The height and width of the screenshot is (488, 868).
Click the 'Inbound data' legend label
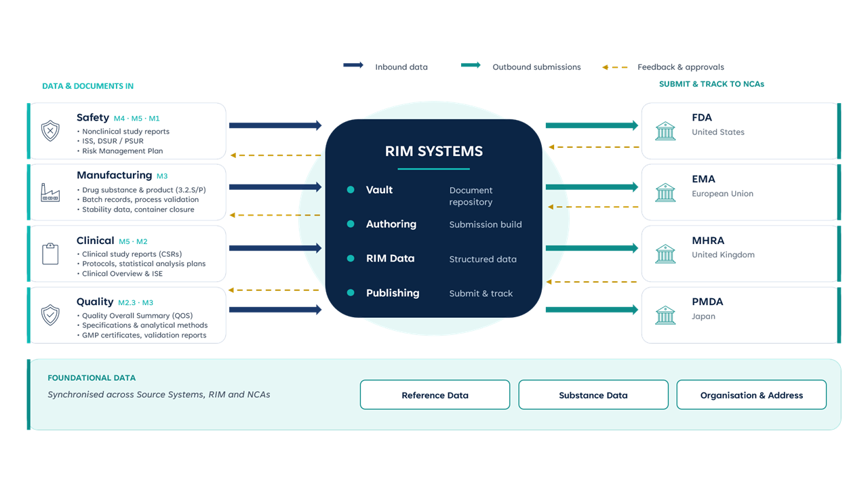pyautogui.click(x=401, y=67)
